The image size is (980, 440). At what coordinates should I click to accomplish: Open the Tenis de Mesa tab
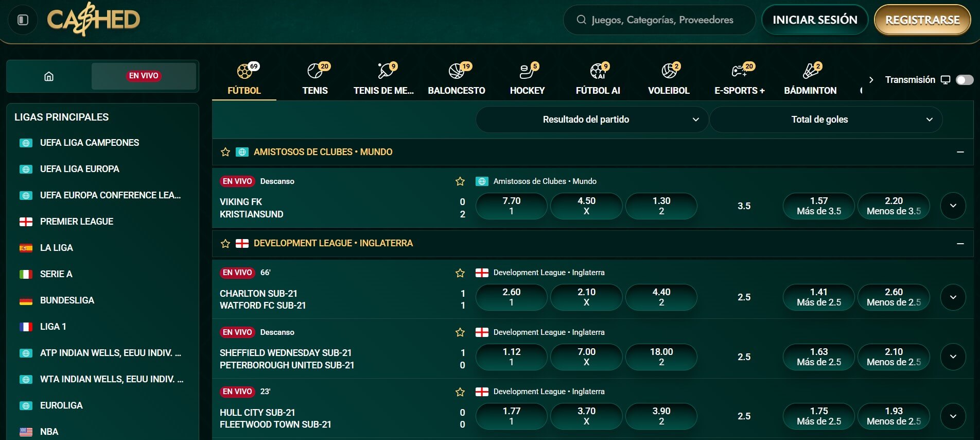tap(383, 79)
